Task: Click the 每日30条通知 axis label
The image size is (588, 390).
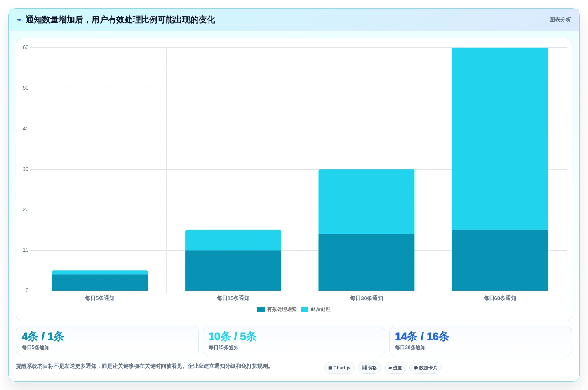Action: coord(367,298)
